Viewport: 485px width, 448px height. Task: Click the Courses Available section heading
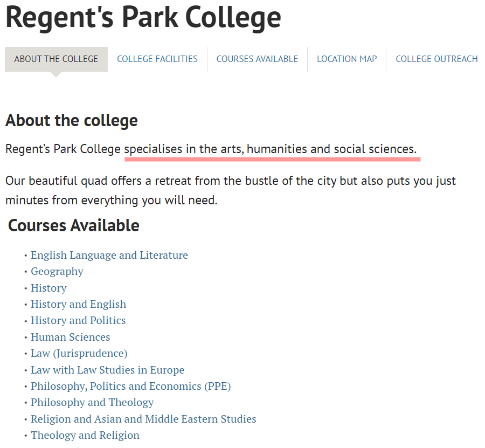point(74,225)
